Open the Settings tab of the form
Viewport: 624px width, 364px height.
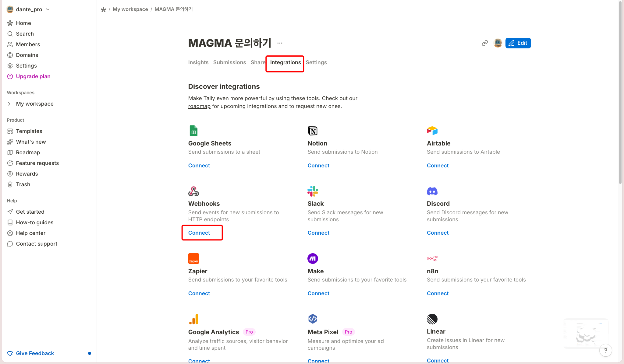(x=316, y=62)
